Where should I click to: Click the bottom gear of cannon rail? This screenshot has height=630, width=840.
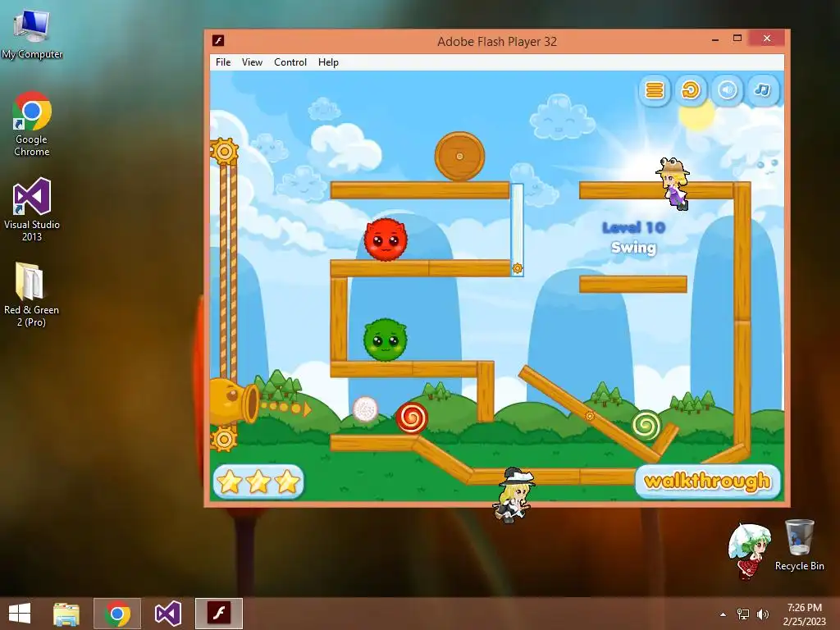pos(224,440)
